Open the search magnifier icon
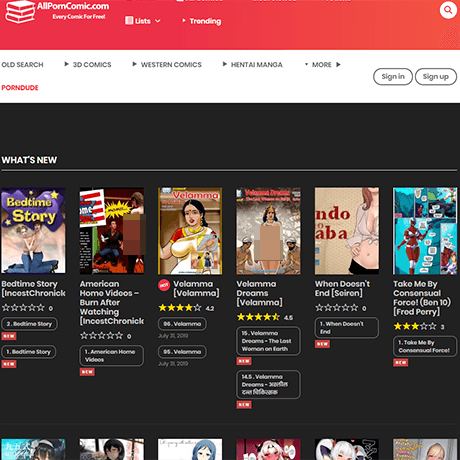Viewport: 460px width, 460px height. (448, 10)
